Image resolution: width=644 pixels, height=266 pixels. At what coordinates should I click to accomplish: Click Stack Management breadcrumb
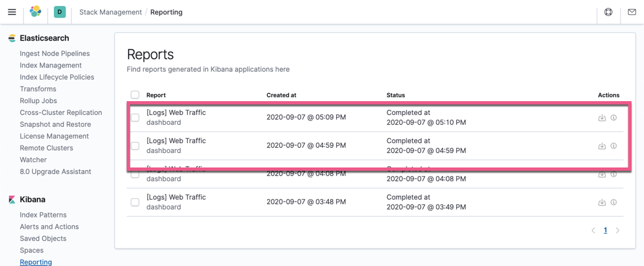(110, 12)
